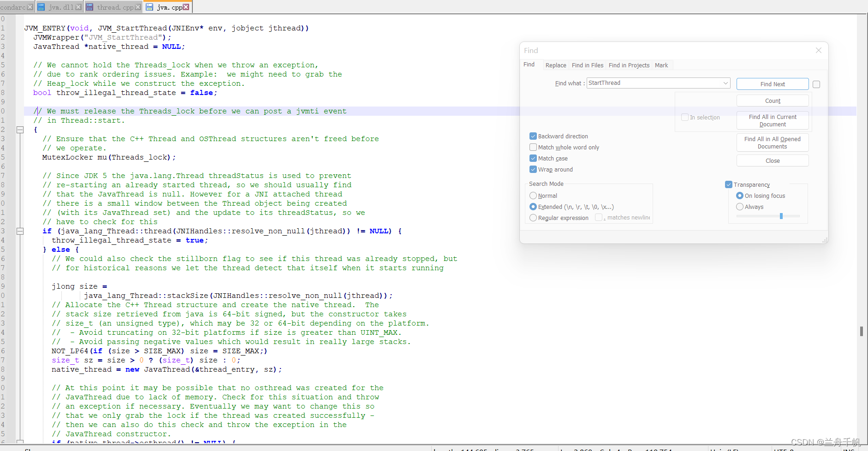Toggle the Backward direction checkbox

tap(533, 136)
